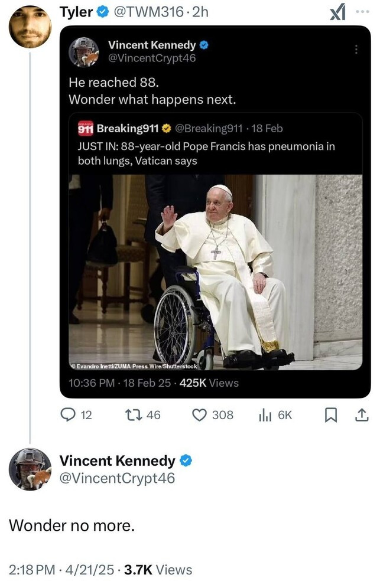Open Vincent Kennedy's avatar in reply

(x=30, y=469)
